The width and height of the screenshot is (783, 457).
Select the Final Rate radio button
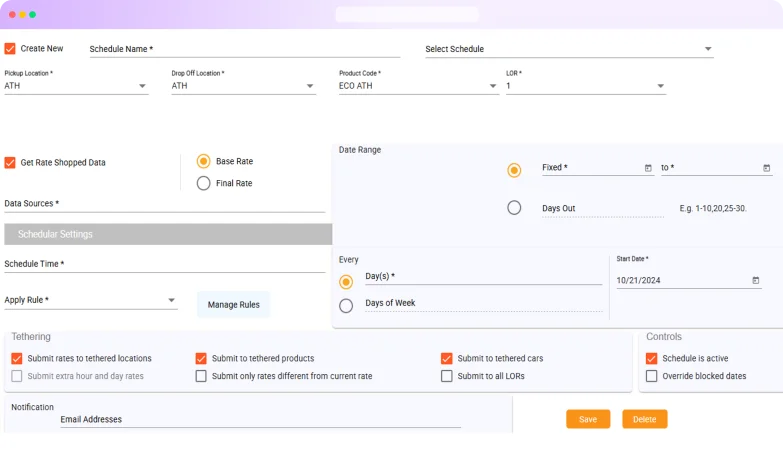click(x=204, y=183)
